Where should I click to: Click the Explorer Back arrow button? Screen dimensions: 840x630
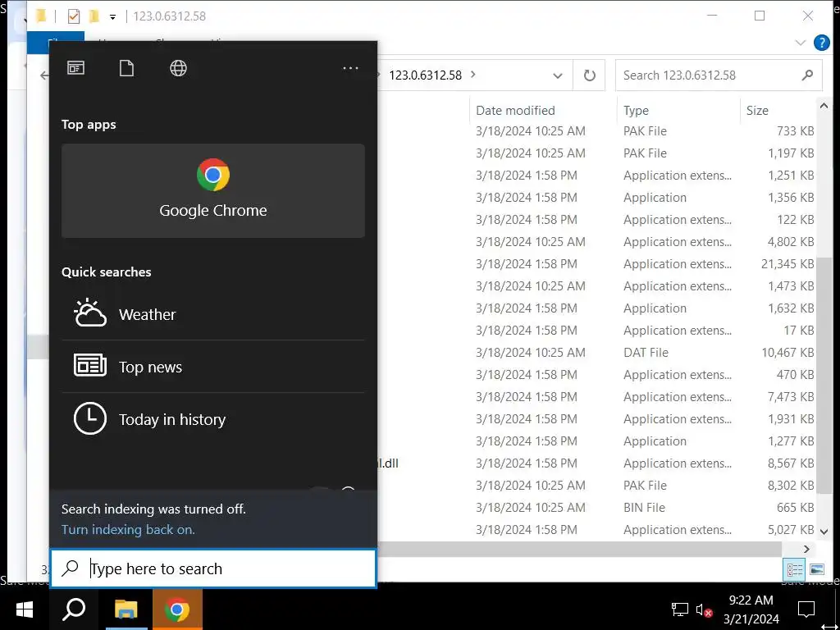43,75
